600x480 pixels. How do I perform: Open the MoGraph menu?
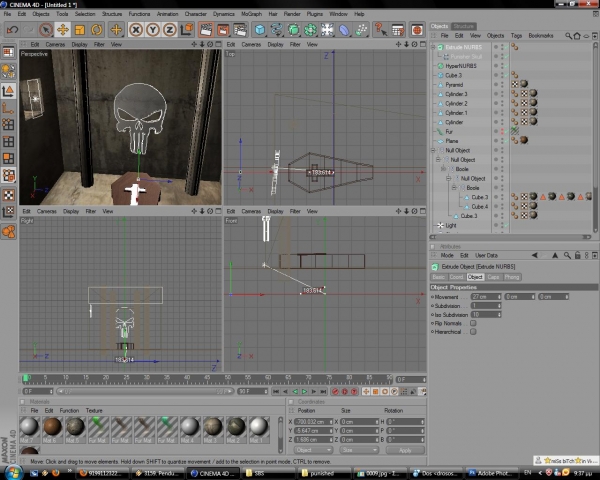point(251,14)
